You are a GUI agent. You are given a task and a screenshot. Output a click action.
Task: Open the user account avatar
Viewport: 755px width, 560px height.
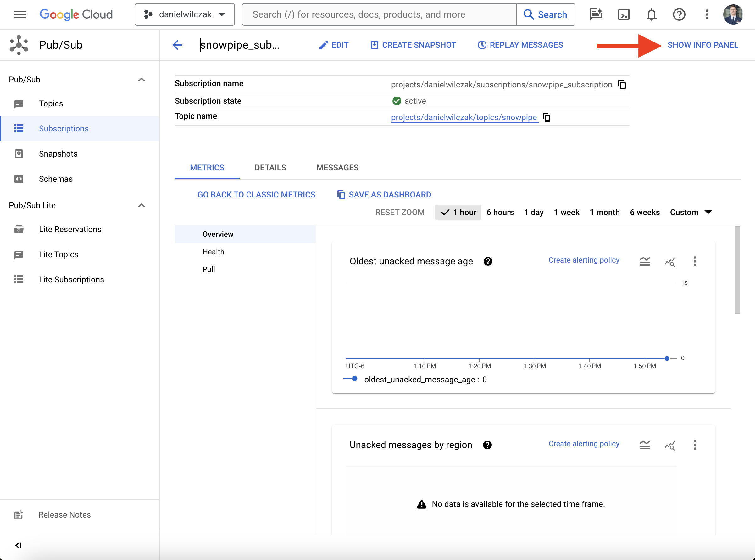pyautogui.click(x=733, y=14)
